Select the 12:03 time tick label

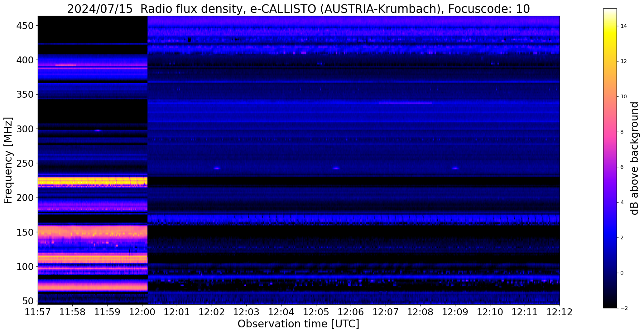tap(247, 312)
